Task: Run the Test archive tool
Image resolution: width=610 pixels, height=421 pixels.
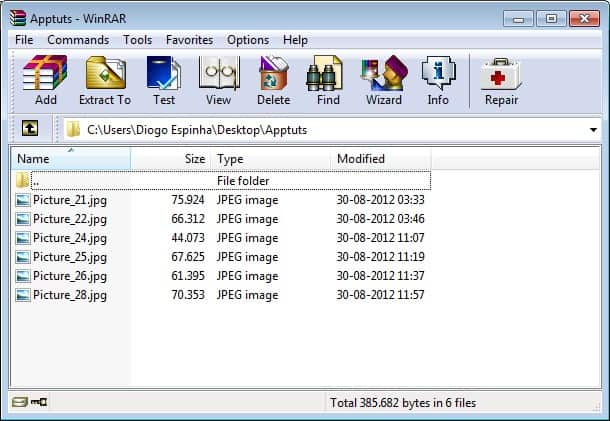Action: click(x=163, y=73)
